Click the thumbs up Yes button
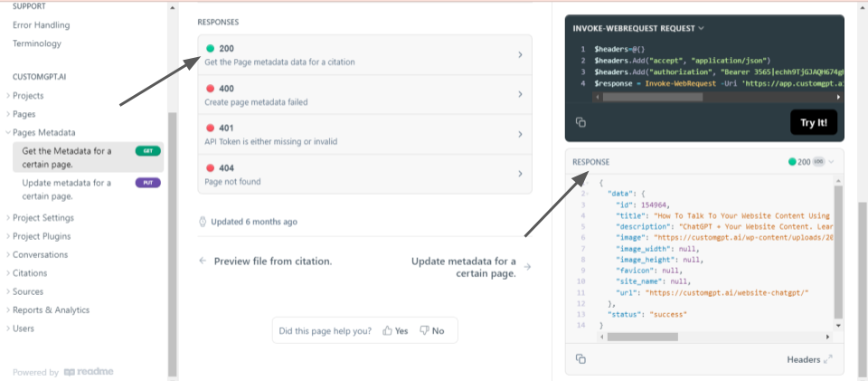This screenshot has height=381, width=868. (x=395, y=330)
